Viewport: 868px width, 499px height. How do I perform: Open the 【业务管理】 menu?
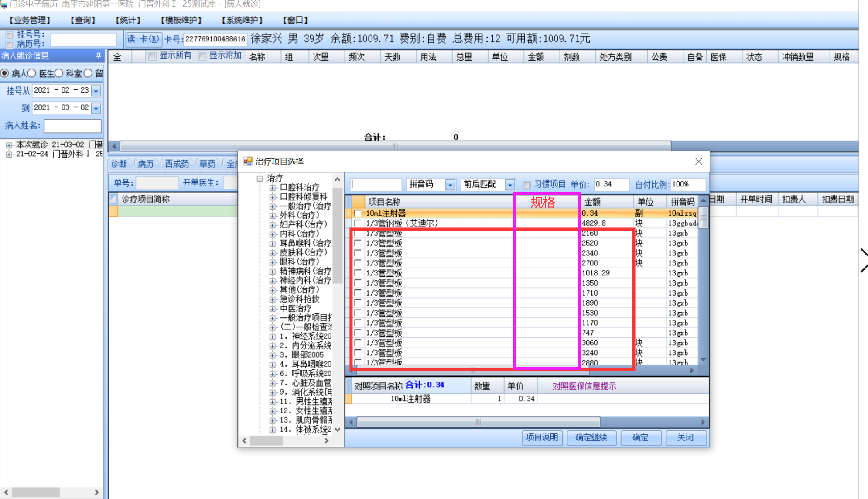[30, 20]
